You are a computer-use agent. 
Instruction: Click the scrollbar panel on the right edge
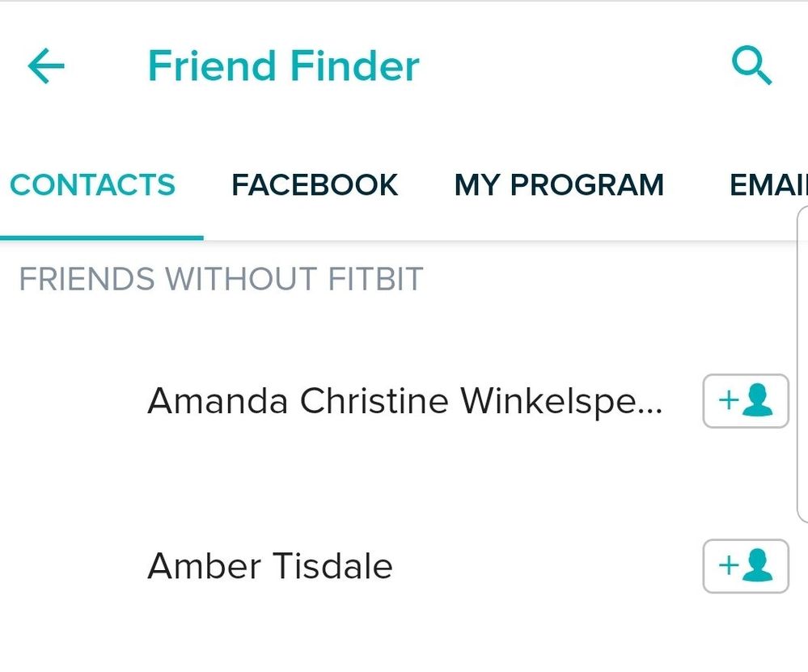[802, 365]
